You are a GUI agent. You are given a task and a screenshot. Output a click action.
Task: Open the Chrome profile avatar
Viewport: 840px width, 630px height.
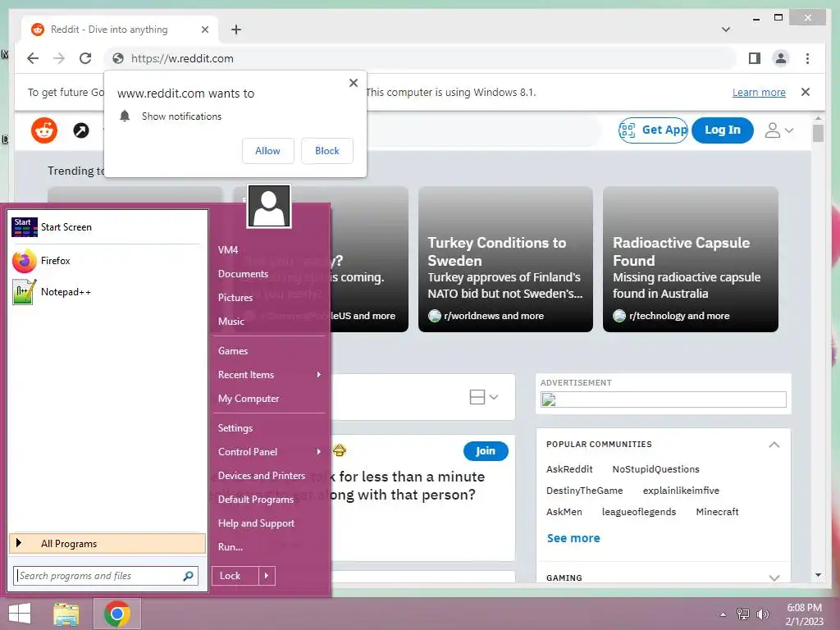coord(781,58)
